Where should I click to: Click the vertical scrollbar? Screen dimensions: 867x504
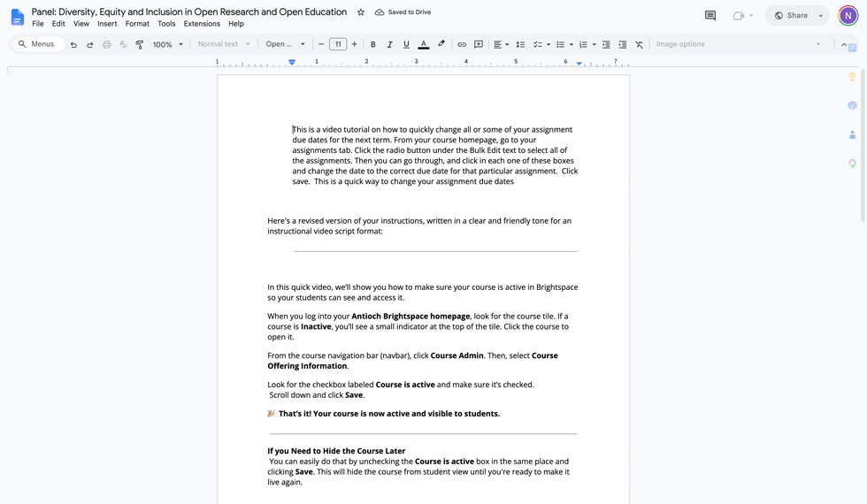click(863, 143)
